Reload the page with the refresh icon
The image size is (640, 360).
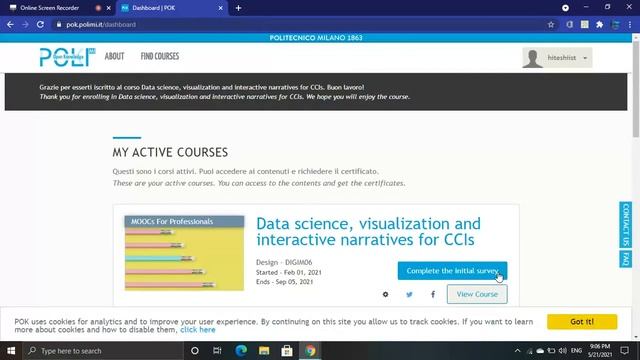coord(40,24)
